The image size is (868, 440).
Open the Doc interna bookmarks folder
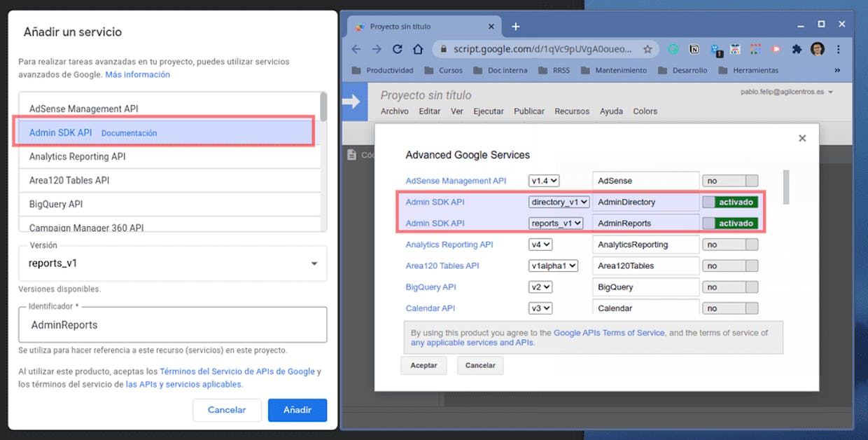pos(500,70)
